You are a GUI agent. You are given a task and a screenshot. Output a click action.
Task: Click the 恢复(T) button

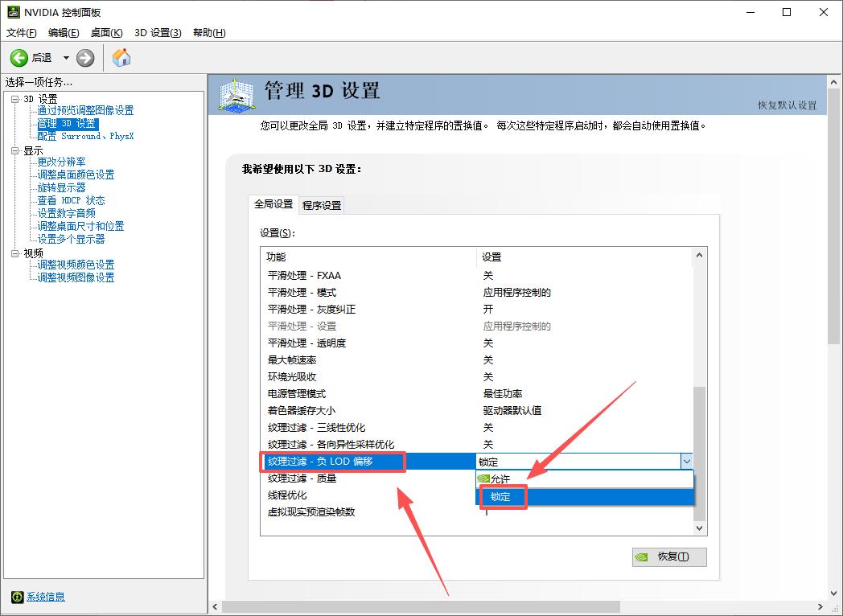pos(669,556)
